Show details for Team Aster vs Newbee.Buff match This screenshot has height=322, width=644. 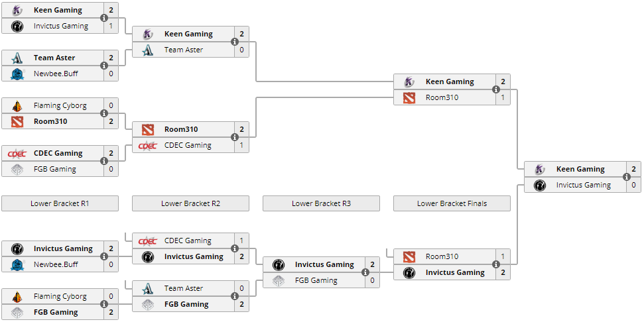pyautogui.click(x=104, y=66)
